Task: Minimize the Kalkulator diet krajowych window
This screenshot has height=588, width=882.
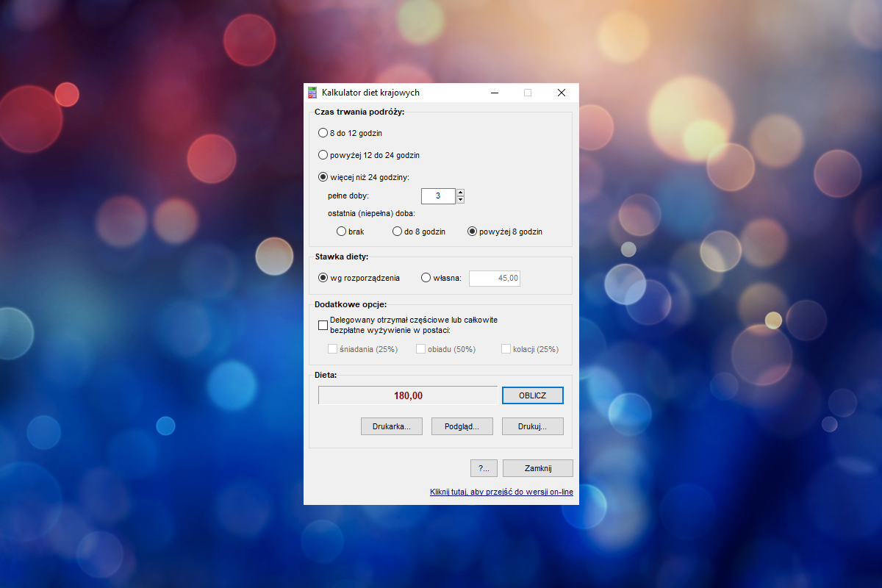Action: pos(494,93)
